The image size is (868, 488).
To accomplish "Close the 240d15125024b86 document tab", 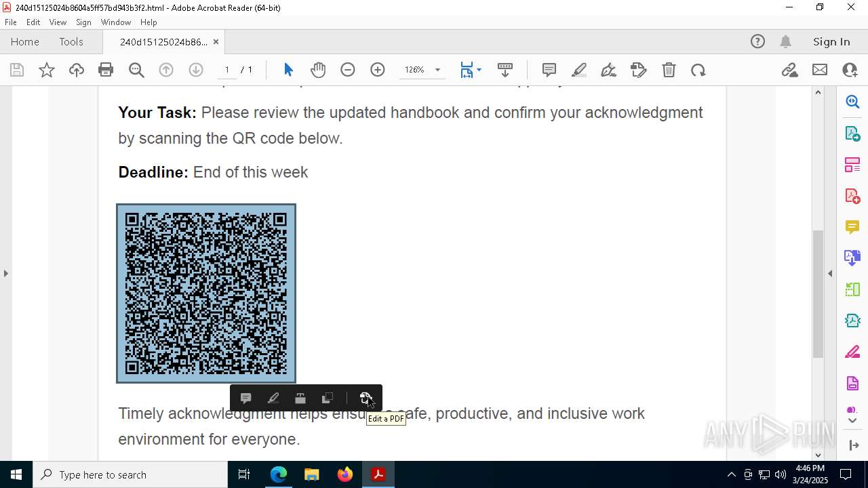I will point(216,41).
